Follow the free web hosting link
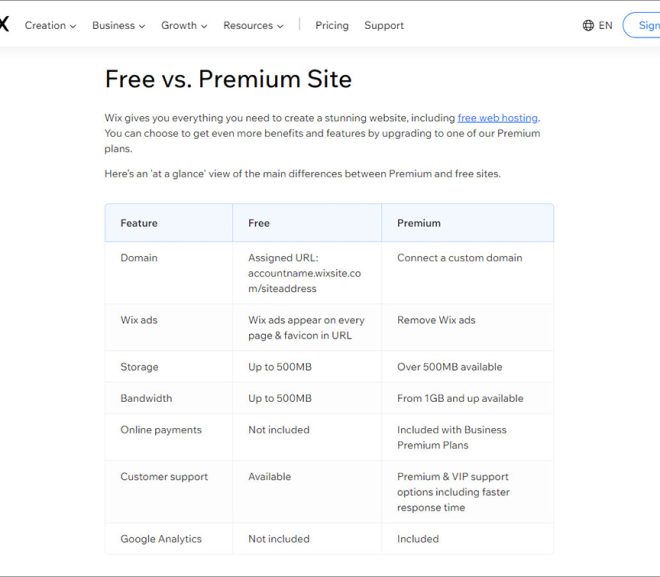Viewport: 660px width, 577px height. [x=498, y=118]
